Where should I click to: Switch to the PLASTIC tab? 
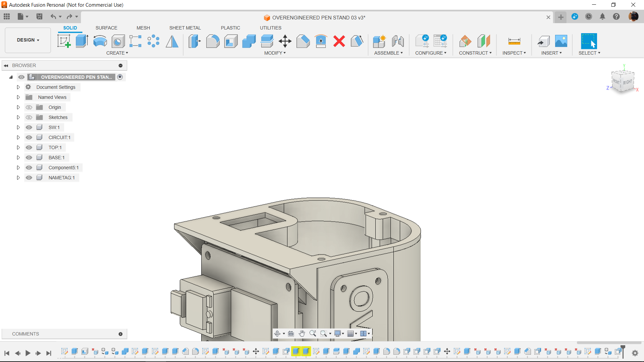[x=230, y=28]
